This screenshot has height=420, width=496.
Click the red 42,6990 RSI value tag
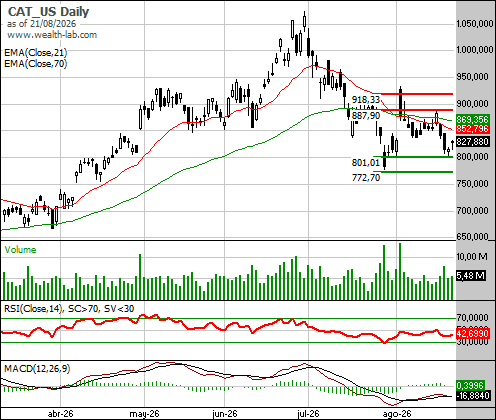tap(472, 333)
